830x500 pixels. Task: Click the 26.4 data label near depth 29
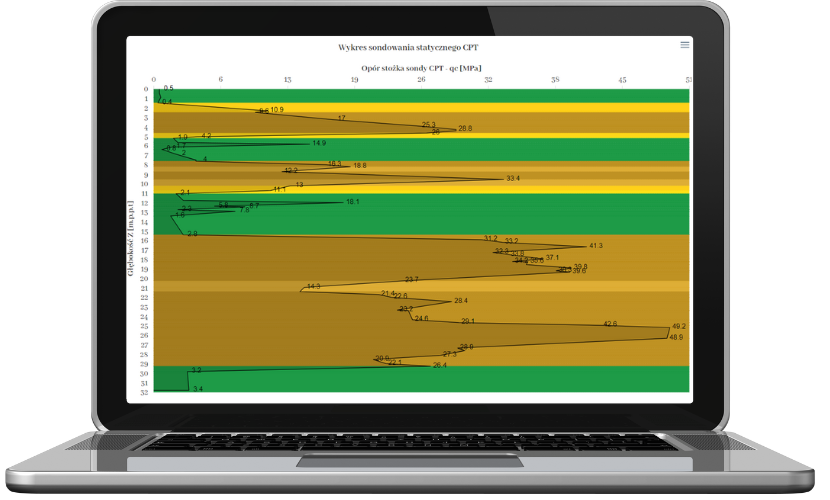tap(439, 365)
